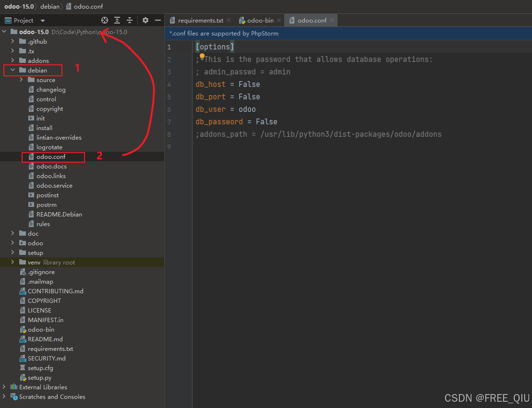Viewport: 532px width, 408px height.
Task: Click the Expand All icon in Project toolbar
Action: 117,20
